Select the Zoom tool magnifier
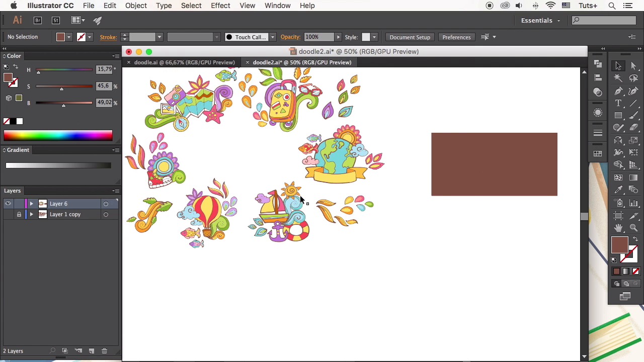The height and width of the screenshot is (362, 644). pyautogui.click(x=633, y=228)
